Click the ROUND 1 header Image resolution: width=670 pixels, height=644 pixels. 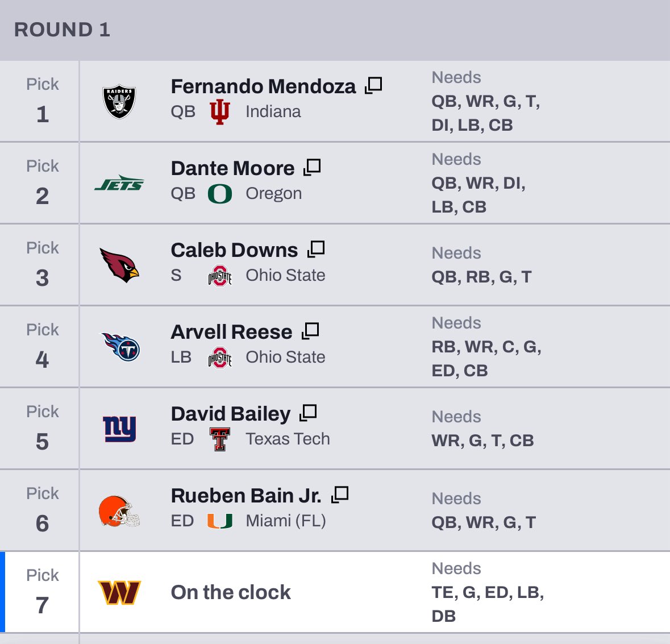[x=62, y=30]
